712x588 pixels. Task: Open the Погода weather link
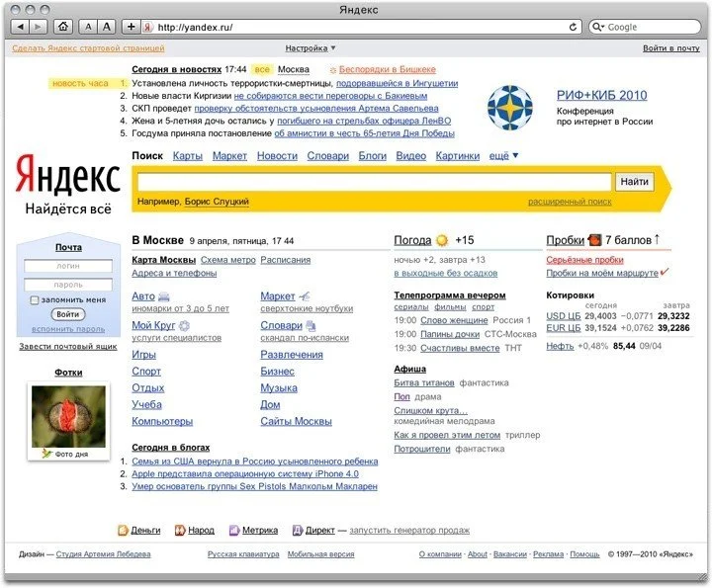pos(412,240)
